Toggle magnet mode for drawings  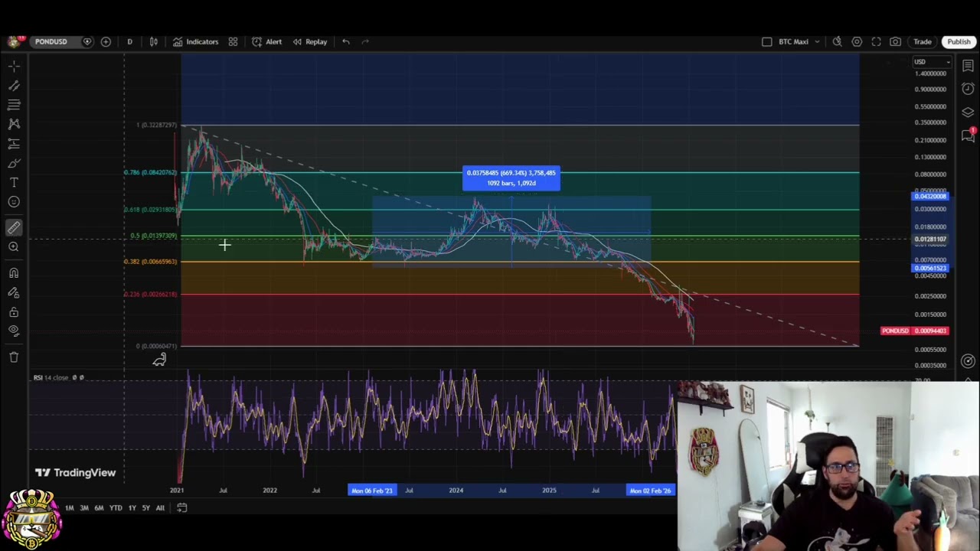click(x=14, y=273)
